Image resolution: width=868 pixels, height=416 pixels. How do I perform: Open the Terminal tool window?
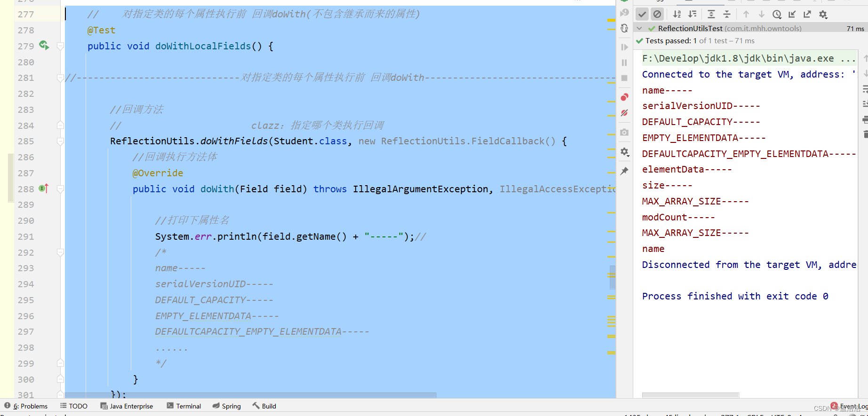click(x=184, y=406)
